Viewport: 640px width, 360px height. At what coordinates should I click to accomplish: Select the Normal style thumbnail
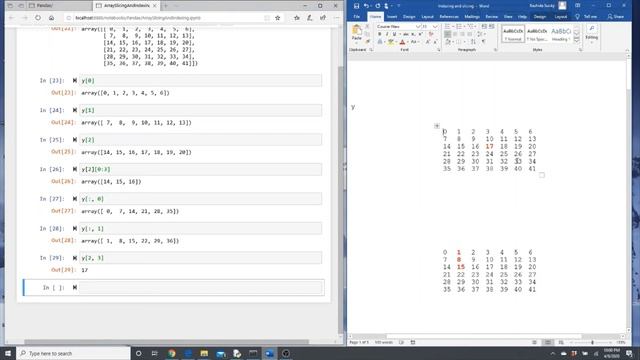pos(513,34)
